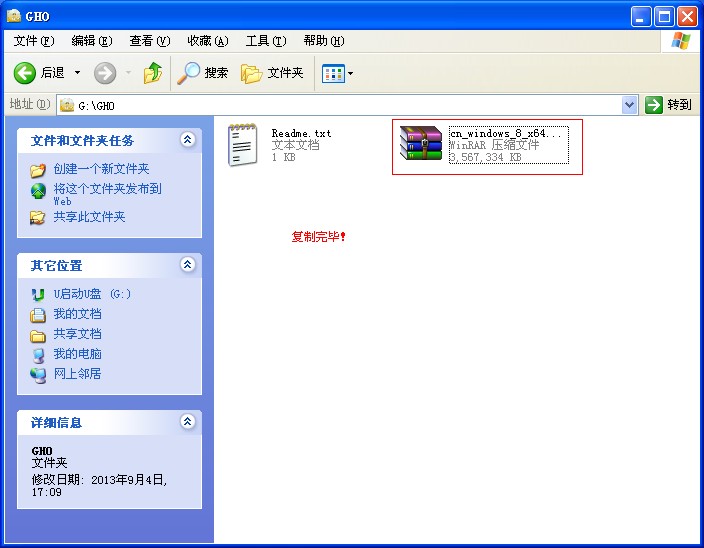Collapse the 文件和文件夹任务 panel
Screen dimensions: 704x548
pyautogui.click(x=187, y=140)
